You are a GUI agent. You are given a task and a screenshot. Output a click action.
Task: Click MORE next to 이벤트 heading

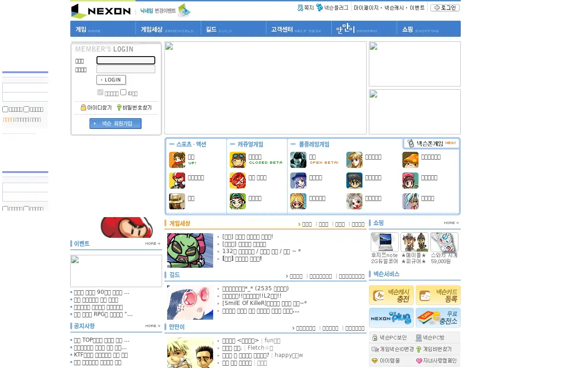click(x=153, y=243)
